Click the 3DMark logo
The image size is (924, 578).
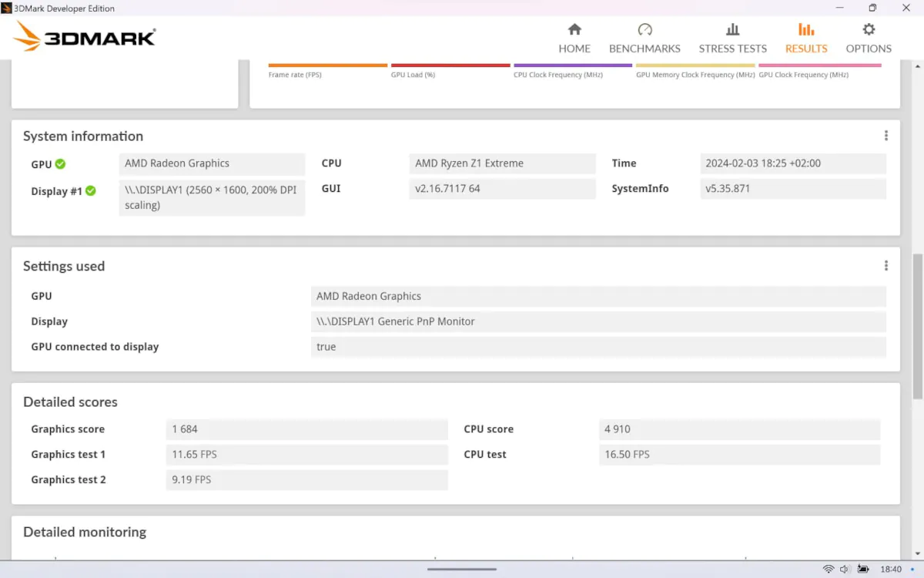point(85,36)
